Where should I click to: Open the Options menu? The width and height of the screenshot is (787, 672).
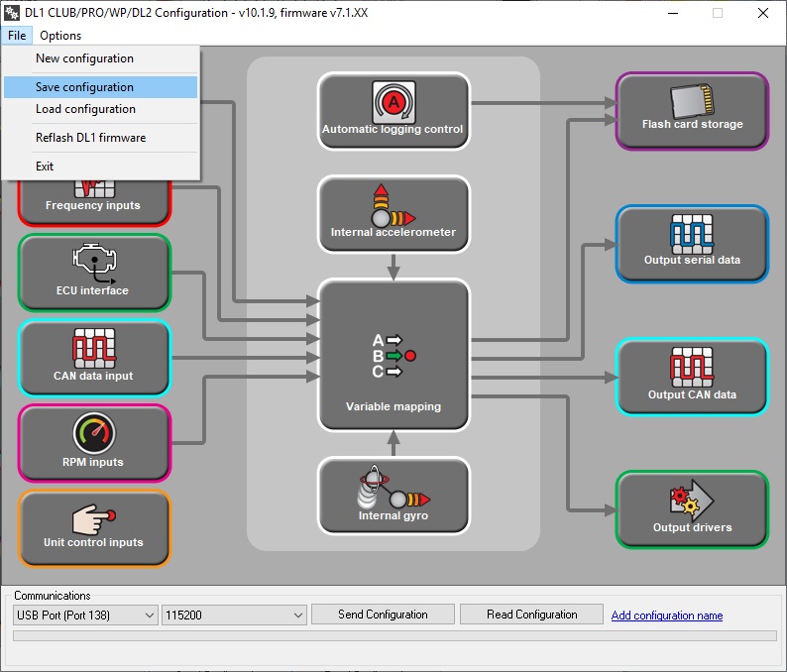60,36
